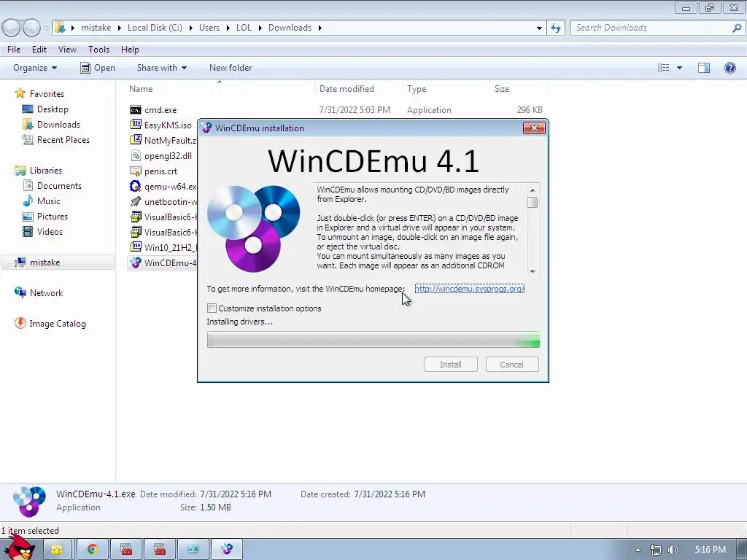
Task: Create a New folder
Action: (231, 68)
